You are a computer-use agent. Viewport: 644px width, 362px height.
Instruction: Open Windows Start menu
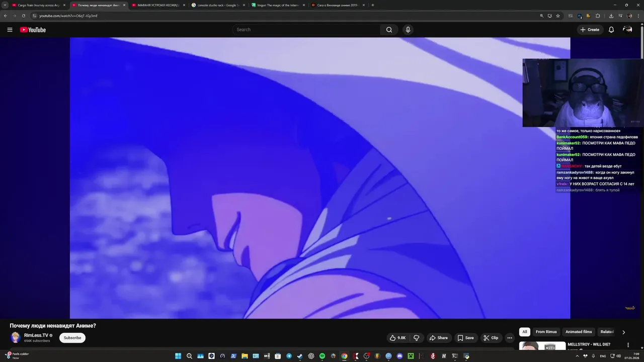[x=178, y=356]
